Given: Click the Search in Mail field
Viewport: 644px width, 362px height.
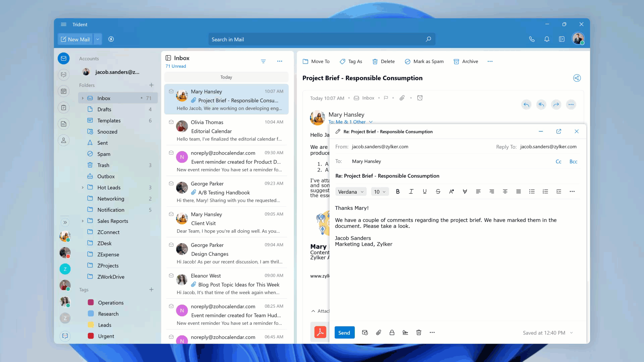Looking at the screenshot, I should click(x=315, y=39).
